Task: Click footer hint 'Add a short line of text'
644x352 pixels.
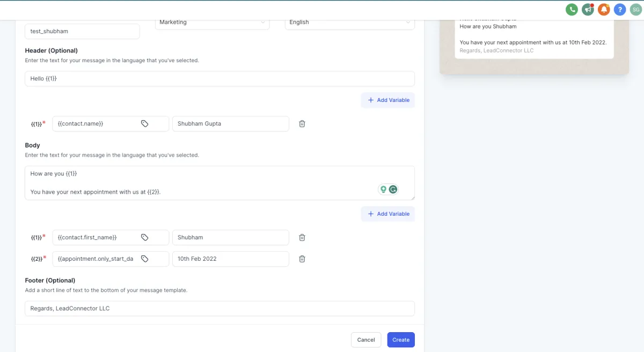Action: pos(106,290)
